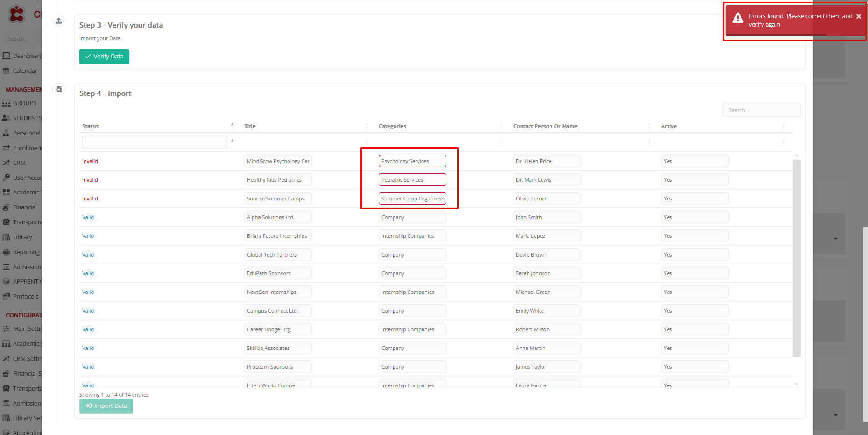Screen dimensions: 868x435
Task: Click the Personnel person icon in sidebar
Action: [x=6, y=133]
